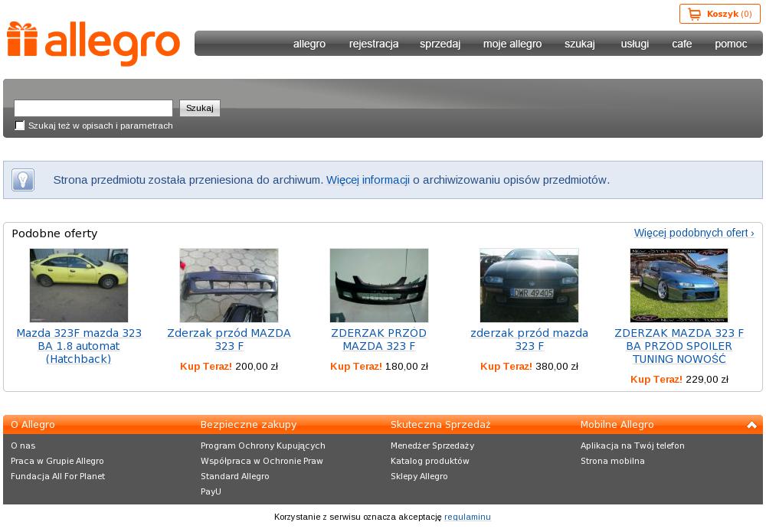Open 'Menedżer Sprzedaży' footer link
The width and height of the screenshot is (766, 532).
click(x=432, y=446)
